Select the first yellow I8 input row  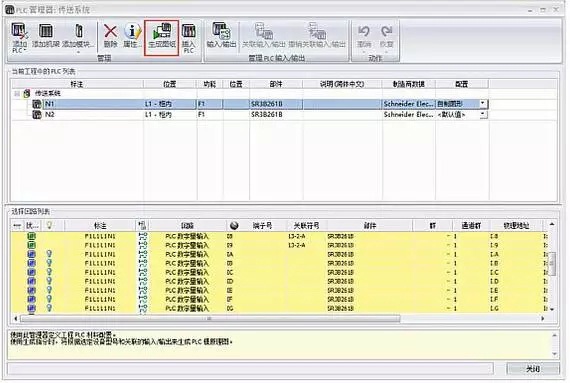(x=278, y=236)
